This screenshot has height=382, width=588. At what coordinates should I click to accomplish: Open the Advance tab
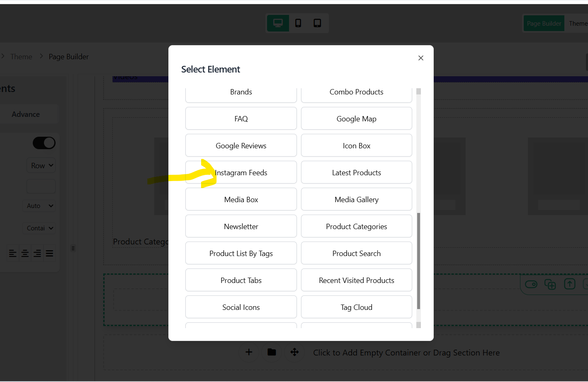[x=26, y=114]
